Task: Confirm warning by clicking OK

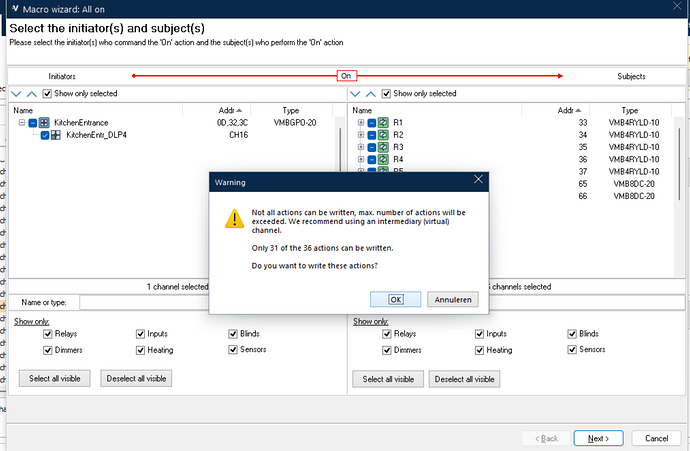Action: [395, 299]
